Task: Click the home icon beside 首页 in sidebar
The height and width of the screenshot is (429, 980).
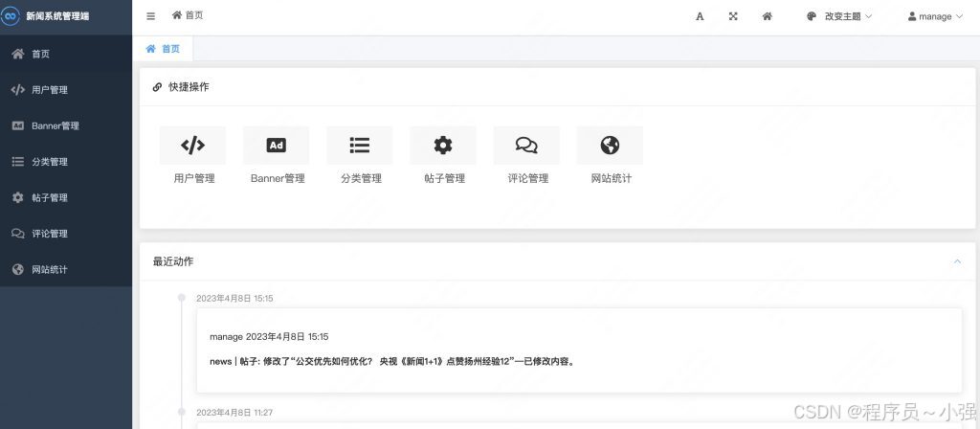Action: pos(18,54)
